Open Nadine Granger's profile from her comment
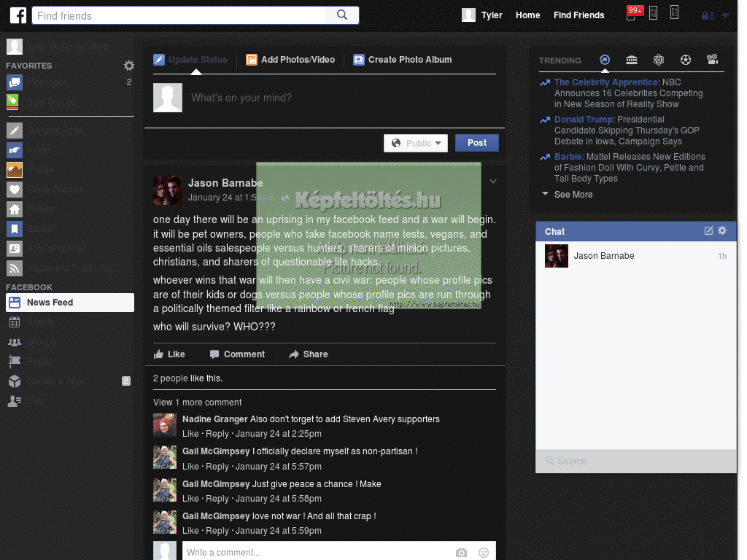Viewport: 747px width, 560px height. [x=215, y=419]
